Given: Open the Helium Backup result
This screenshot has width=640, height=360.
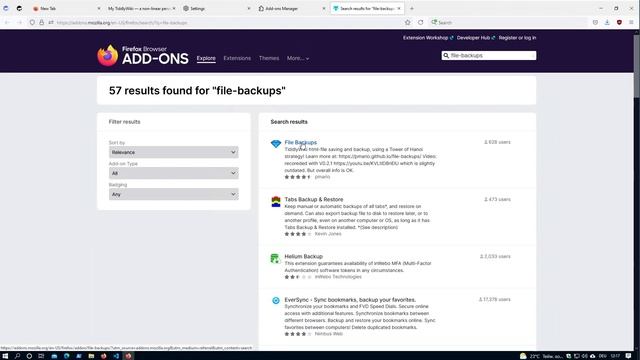Looking at the screenshot, I should click(303, 256).
